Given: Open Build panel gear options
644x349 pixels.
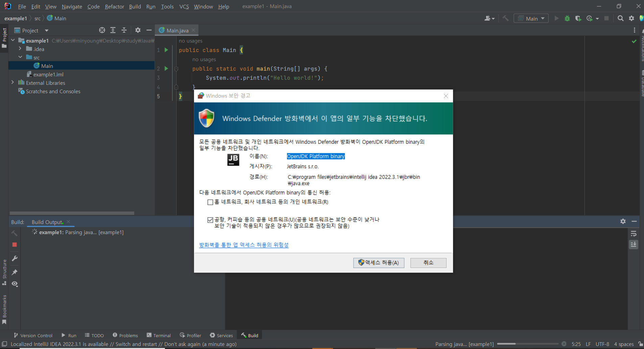Looking at the screenshot, I should pyautogui.click(x=623, y=221).
